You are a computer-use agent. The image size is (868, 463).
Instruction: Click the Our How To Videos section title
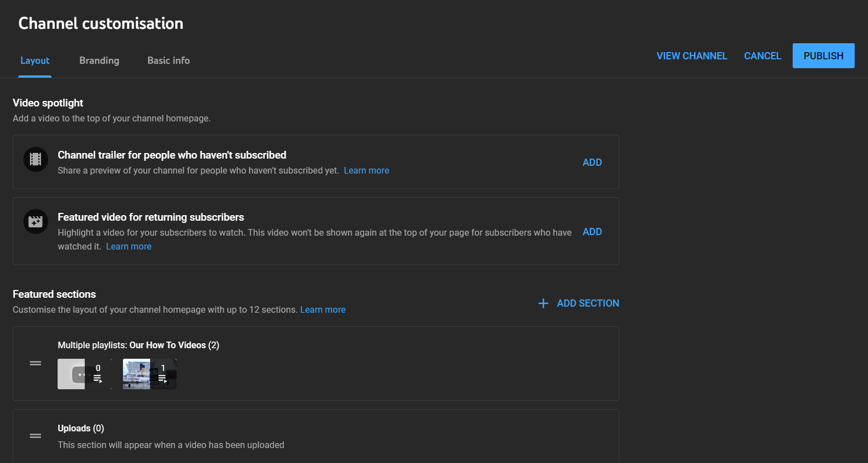click(167, 345)
